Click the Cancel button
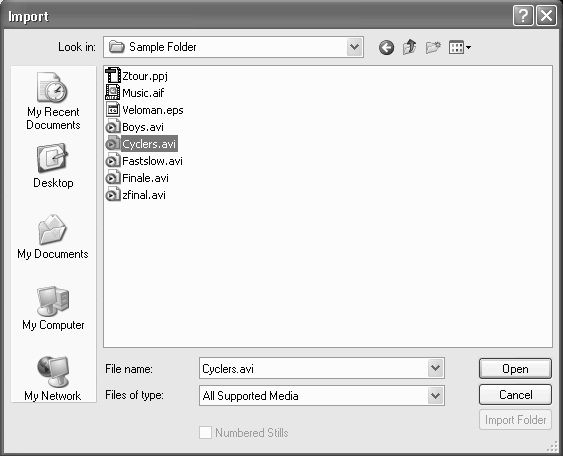Viewport: 563px width, 456px height. (515, 395)
